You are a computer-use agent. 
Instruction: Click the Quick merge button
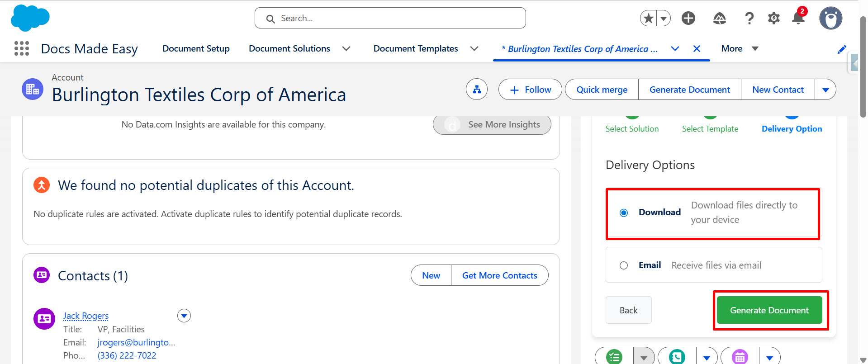602,90
